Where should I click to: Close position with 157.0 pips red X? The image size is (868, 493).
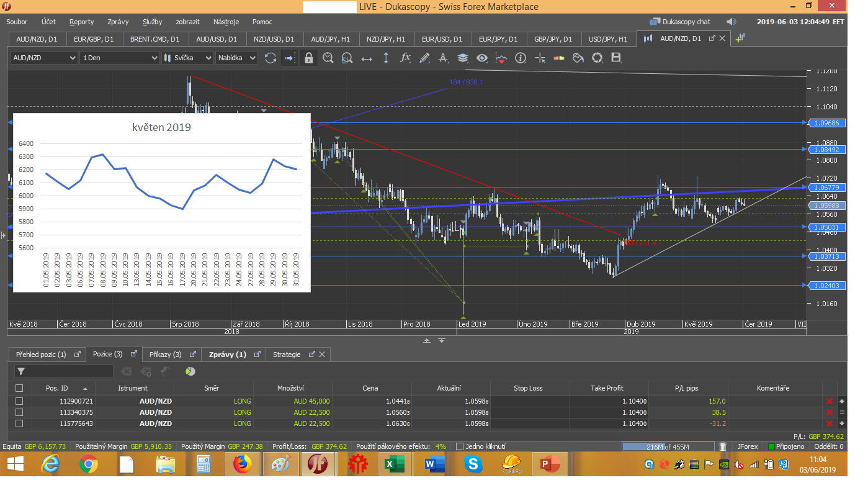(829, 401)
